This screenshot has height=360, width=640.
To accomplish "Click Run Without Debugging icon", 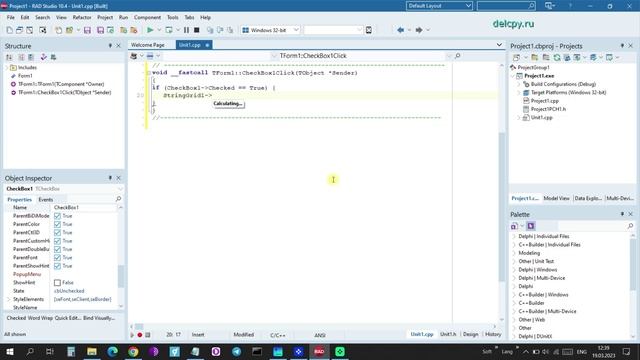I will (x=169, y=30).
